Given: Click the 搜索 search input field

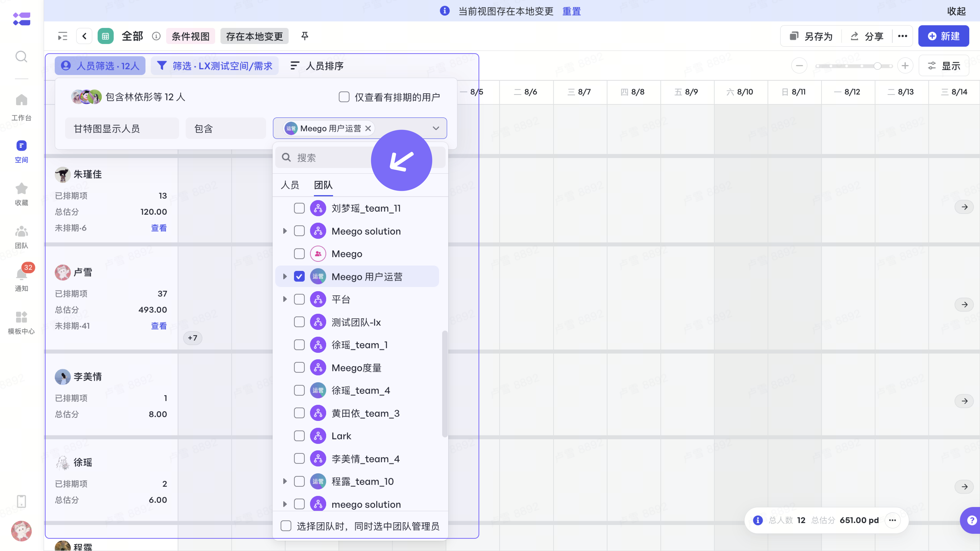Looking at the screenshot, I should click(360, 157).
